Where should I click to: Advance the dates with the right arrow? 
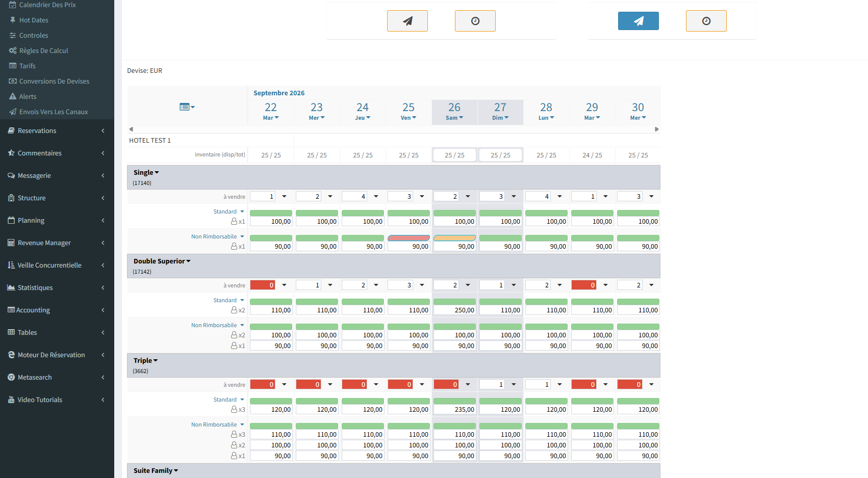657,129
